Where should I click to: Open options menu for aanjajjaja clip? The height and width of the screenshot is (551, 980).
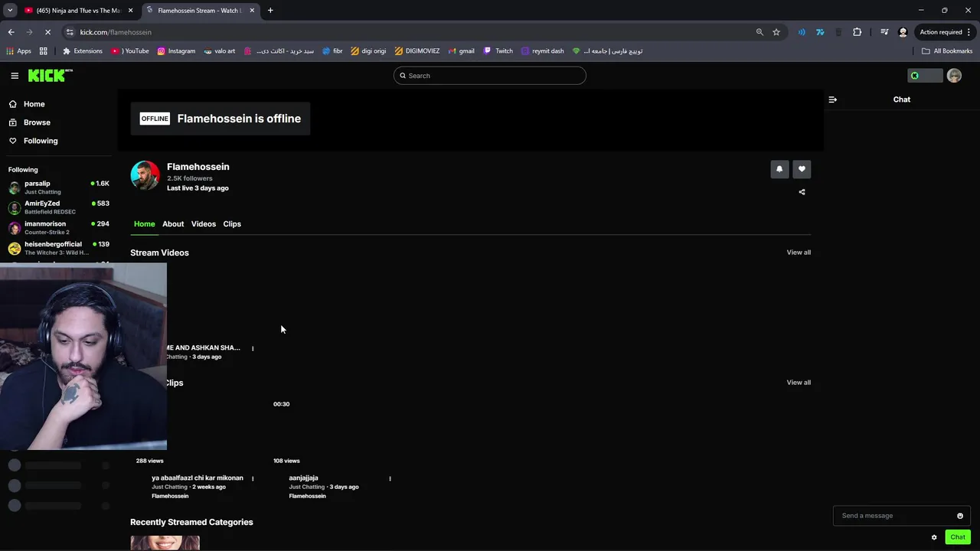390,479
